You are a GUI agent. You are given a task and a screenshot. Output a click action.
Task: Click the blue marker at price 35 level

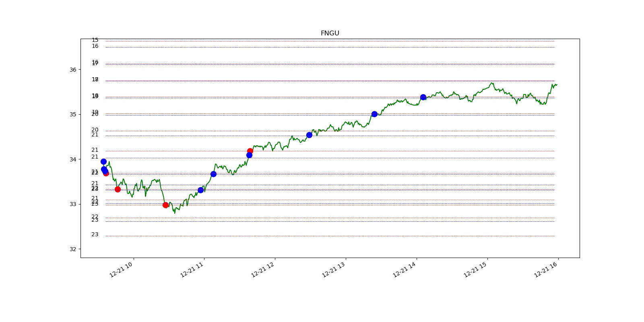[x=374, y=114]
